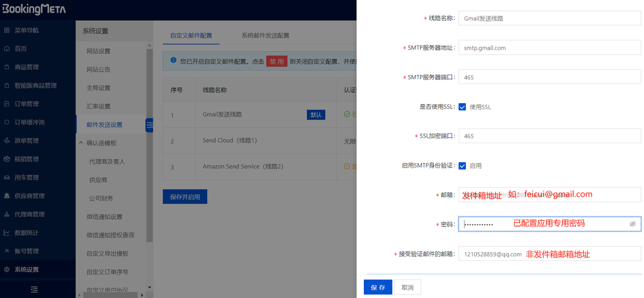Disable the 启用SMTP身份验证 checkbox
This screenshot has width=644, height=298.
[x=462, y=165]
